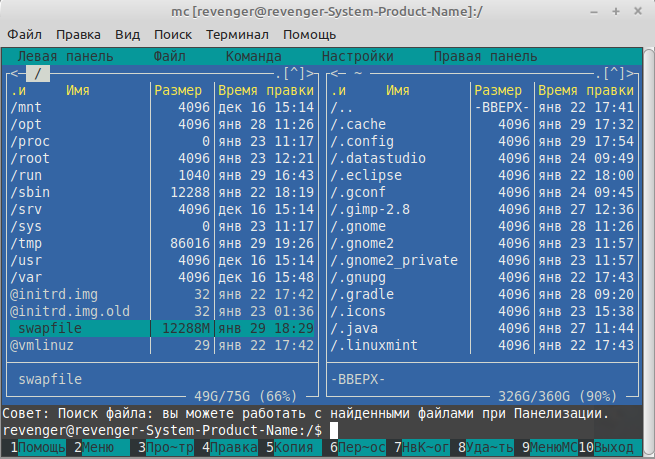Click the 3 Про~тр view button
This screenshot has height=459, width=655.
pos(165,447)
